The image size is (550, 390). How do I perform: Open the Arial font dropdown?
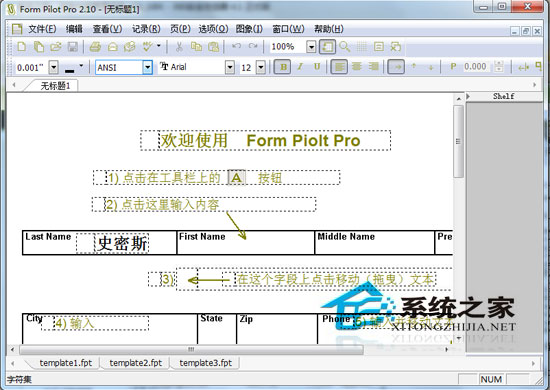click(x=230, y=67)
